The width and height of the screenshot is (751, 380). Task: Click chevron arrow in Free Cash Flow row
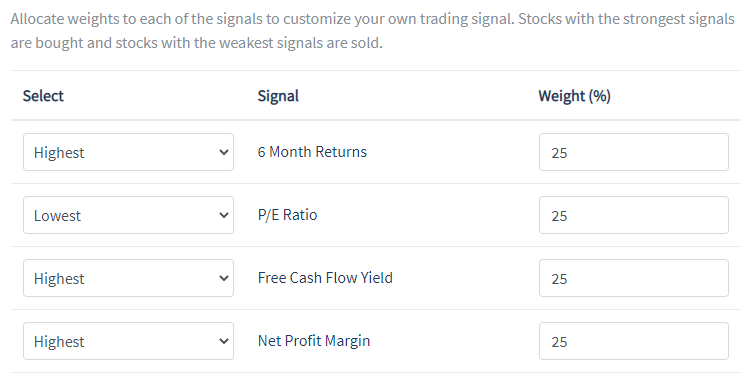[223, 278]
